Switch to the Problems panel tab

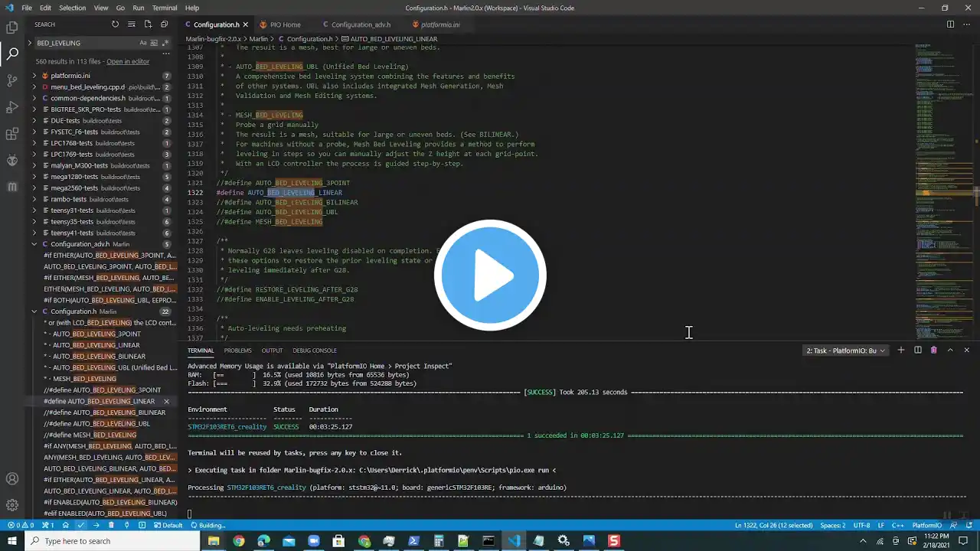tap(237, 350)
